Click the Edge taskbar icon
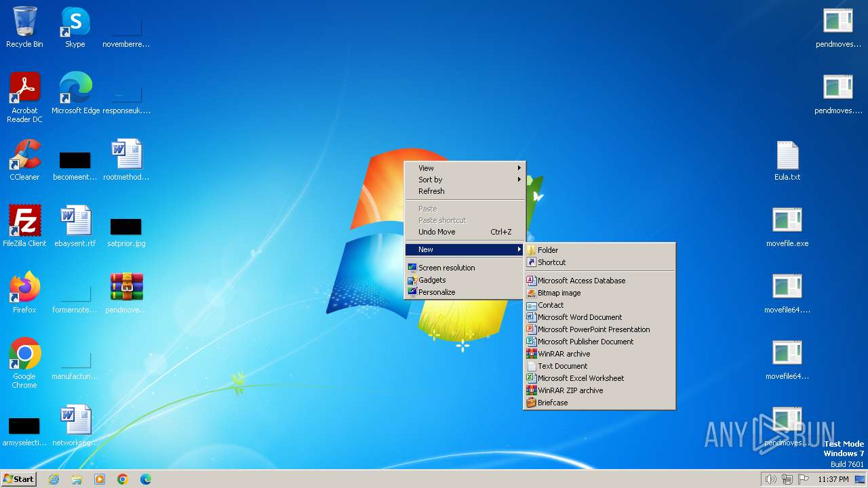Viewport: 868px width, 488px height. (x=146, y=479)
